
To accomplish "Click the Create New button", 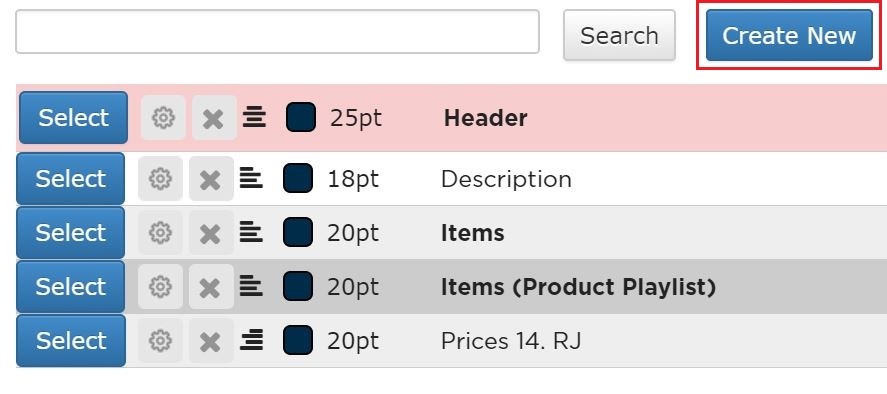I will (x=789, y=35).
